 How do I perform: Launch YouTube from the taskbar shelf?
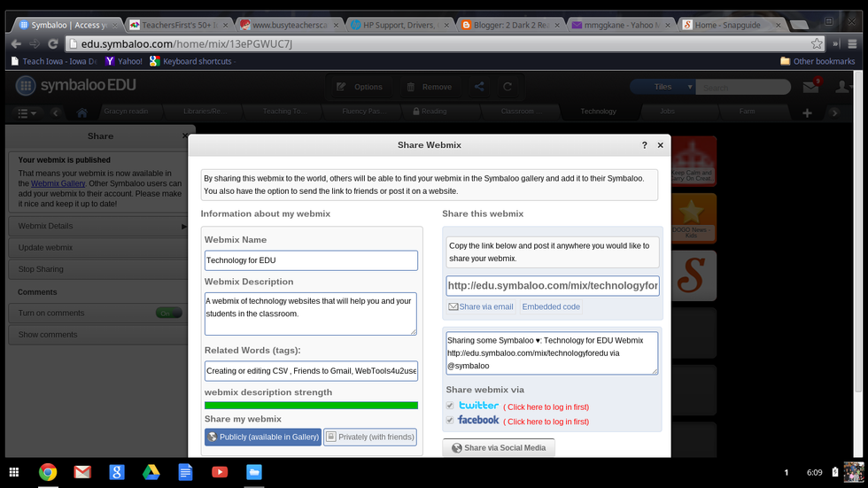(219, 472)
